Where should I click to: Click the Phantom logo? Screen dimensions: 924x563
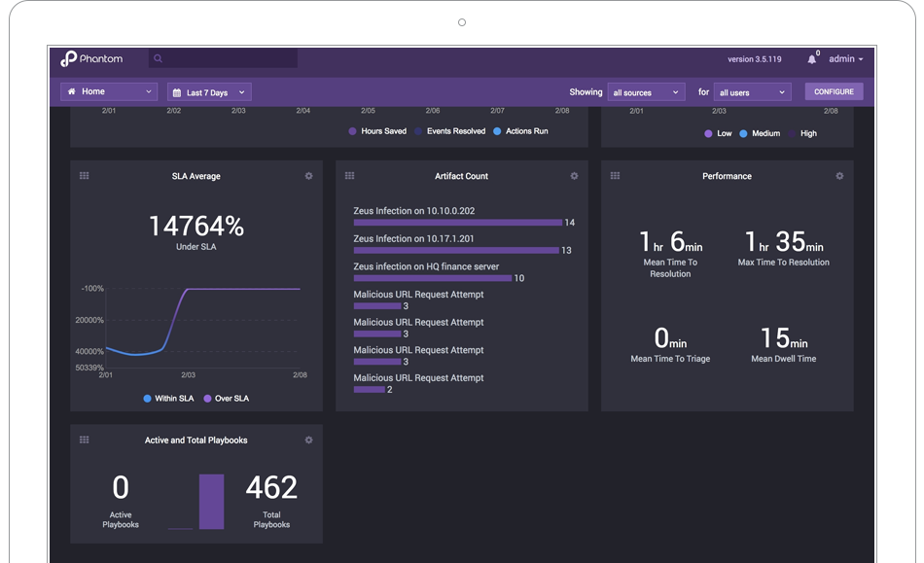point(92,59)
